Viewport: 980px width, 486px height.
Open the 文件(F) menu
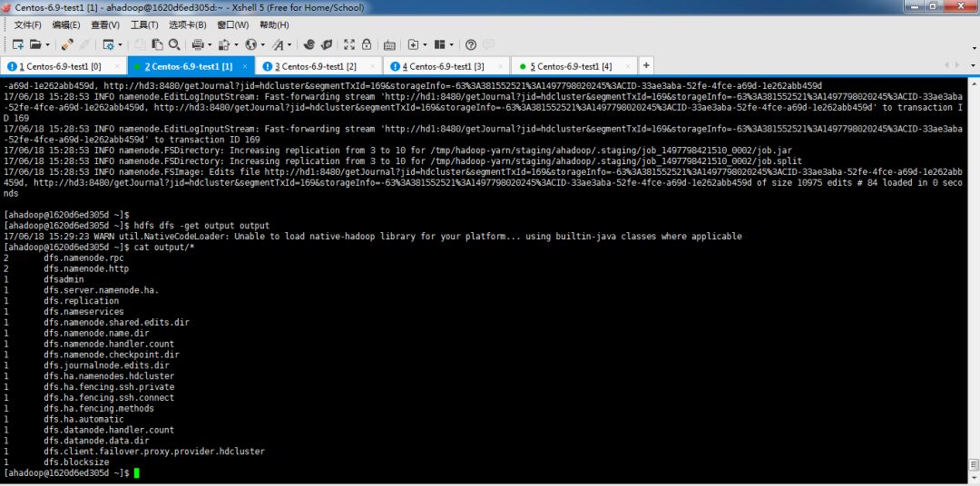pyautogui.click(x=27, y=25)
